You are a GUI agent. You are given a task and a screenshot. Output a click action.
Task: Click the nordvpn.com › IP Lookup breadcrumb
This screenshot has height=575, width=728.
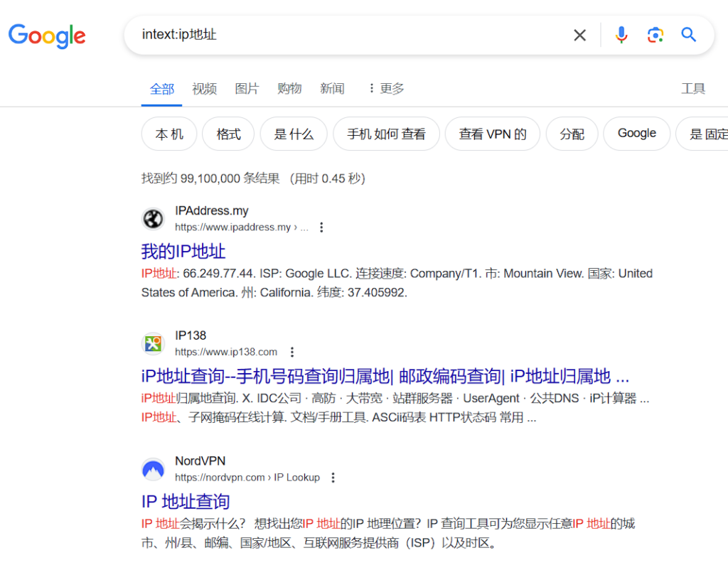(x=247, y=478)
